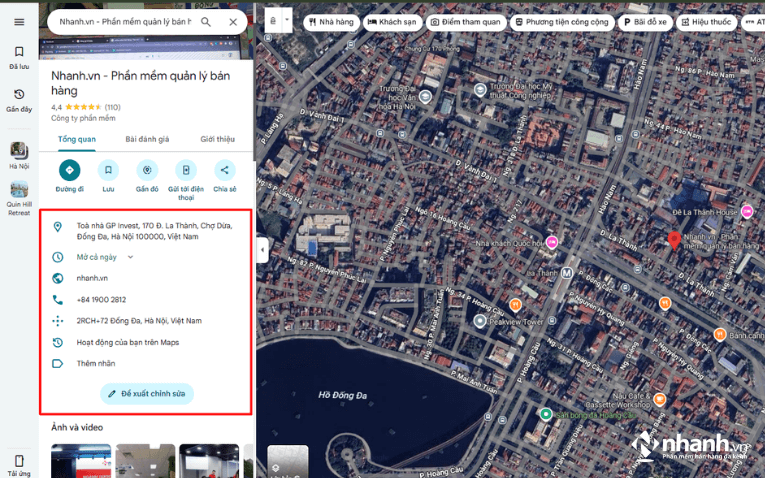
Task: Click the Đường đi directions button
Action: pyautogui.click(x=69, y=170)
